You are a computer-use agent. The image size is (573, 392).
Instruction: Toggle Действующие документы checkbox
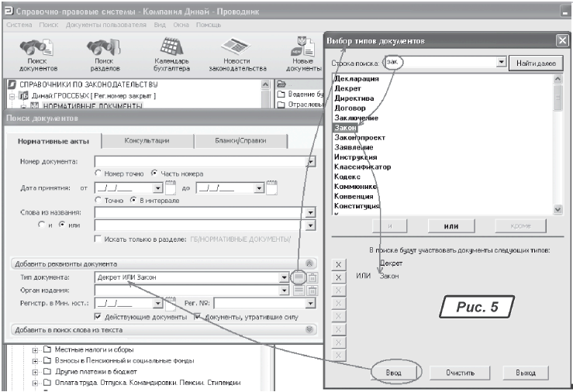coord(98,317)
